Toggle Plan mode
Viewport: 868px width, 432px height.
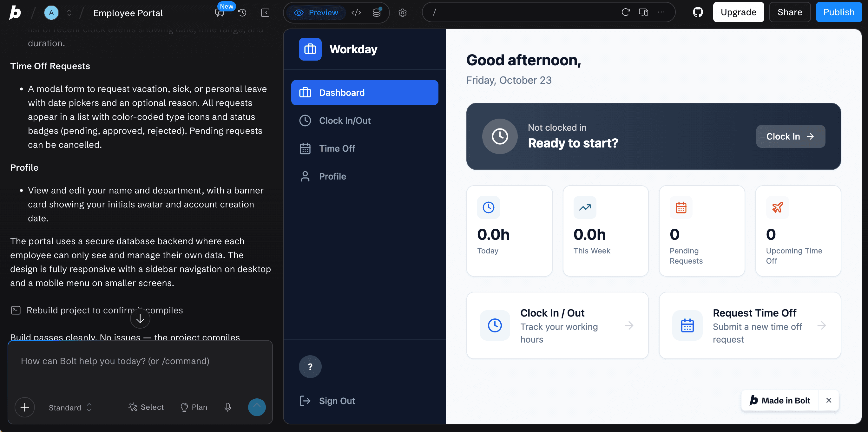pyautogui.click(x=194, y=407)
